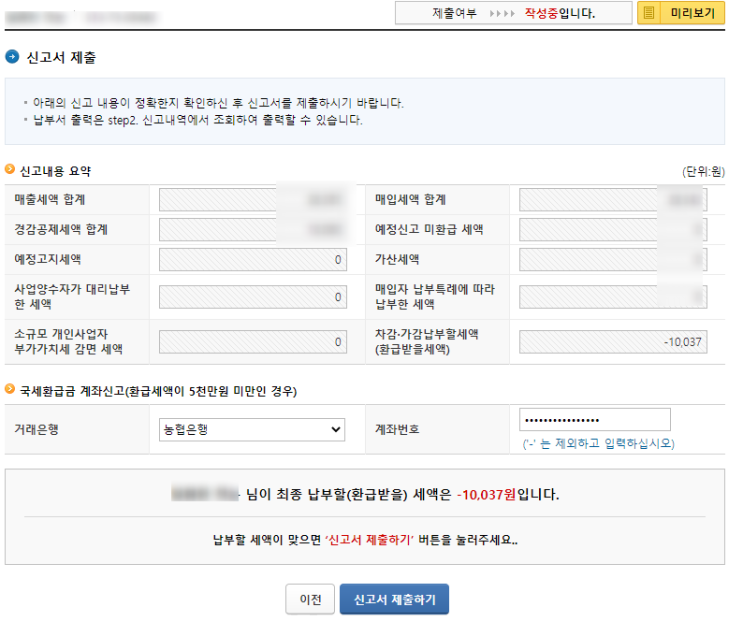
Task: Open the 거래은행 dropdown showing 농협은행
Action: point(252,429)
